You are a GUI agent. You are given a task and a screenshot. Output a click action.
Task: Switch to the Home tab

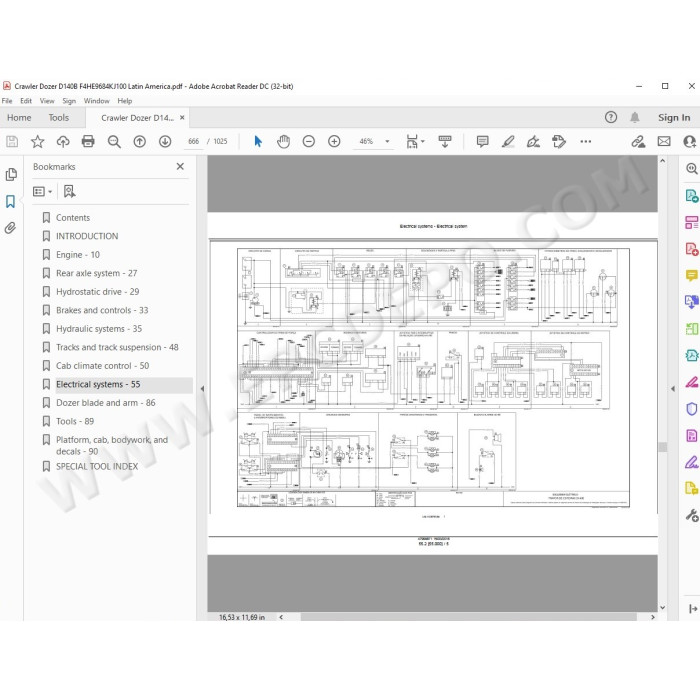(19, 117)
